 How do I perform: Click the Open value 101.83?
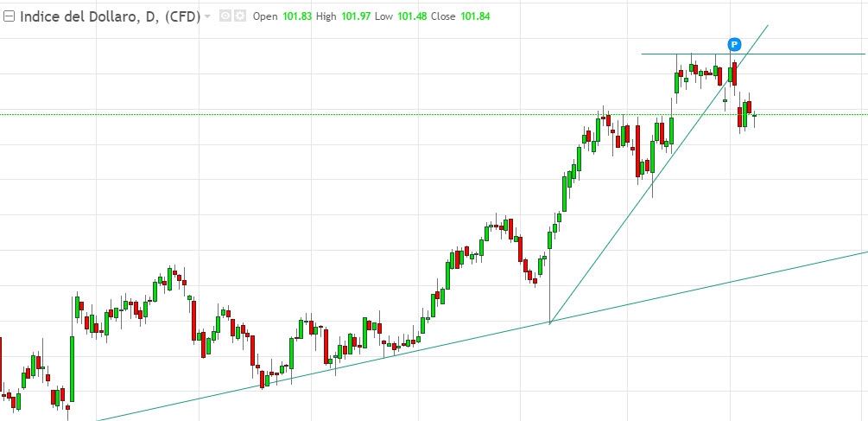coord(296,16)
